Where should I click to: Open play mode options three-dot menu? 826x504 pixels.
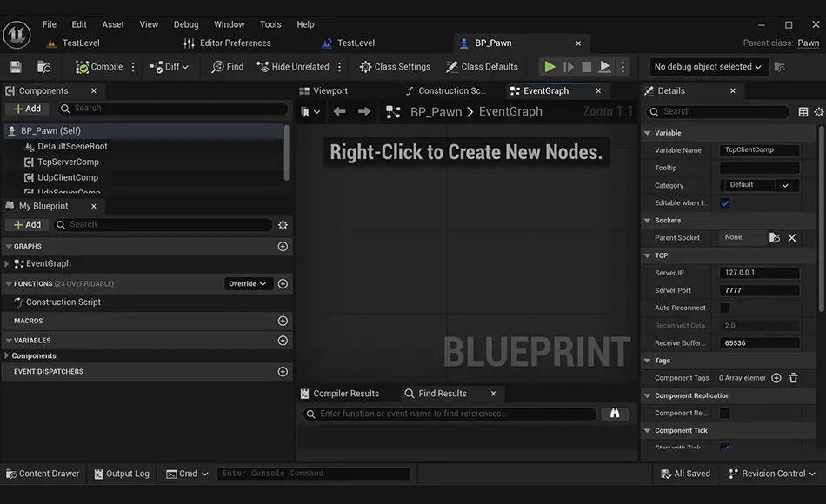point(623,67)
